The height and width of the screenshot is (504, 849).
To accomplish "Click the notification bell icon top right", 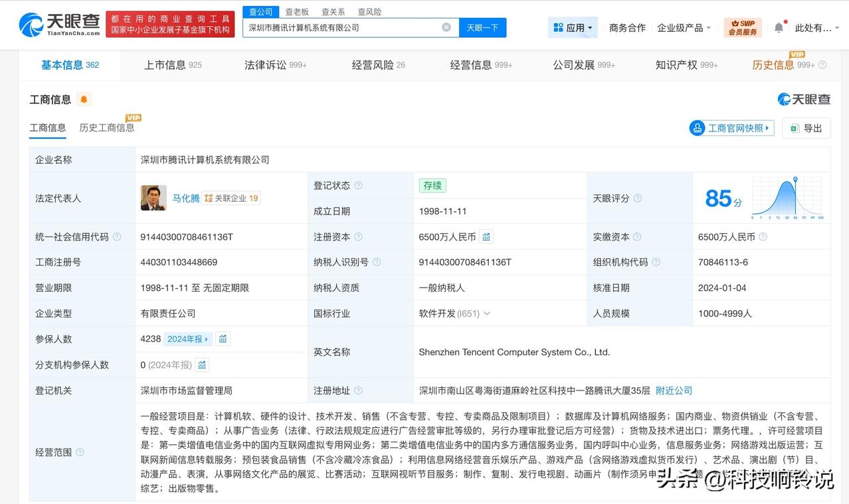I will pyautogui.click(x=777, y=27).
